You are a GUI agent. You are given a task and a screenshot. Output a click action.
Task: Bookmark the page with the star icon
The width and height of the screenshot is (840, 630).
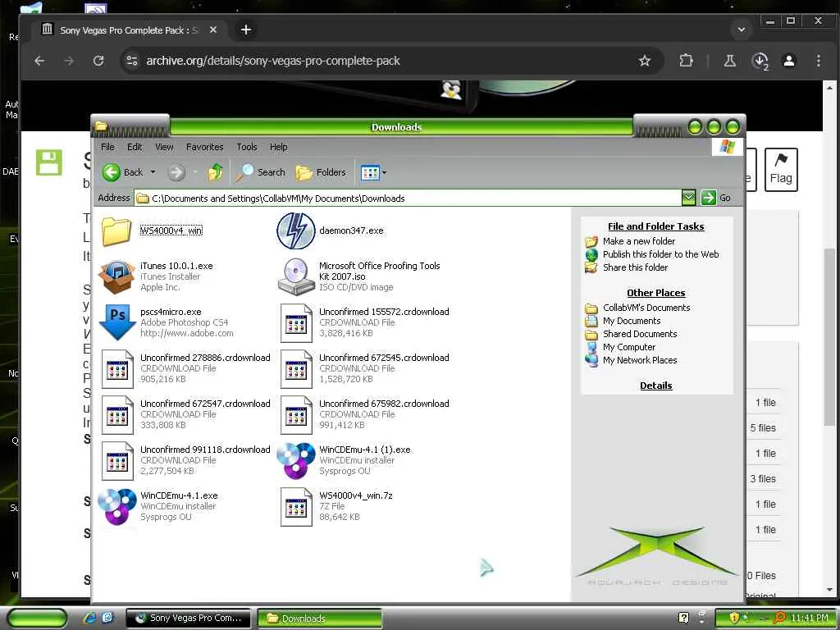coord(645,61)
